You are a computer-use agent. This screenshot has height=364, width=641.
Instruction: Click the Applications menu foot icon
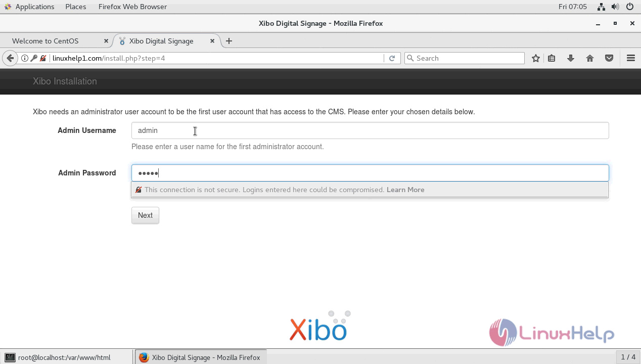8,7
